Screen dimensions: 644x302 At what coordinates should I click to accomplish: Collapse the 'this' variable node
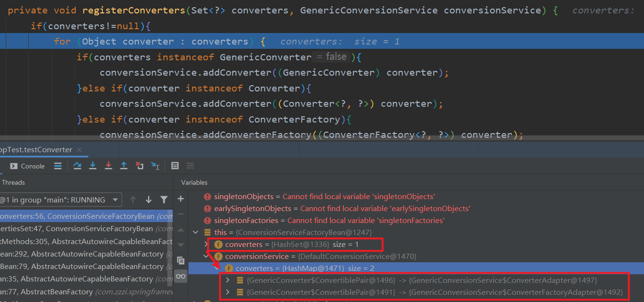[x=196, y=232]
